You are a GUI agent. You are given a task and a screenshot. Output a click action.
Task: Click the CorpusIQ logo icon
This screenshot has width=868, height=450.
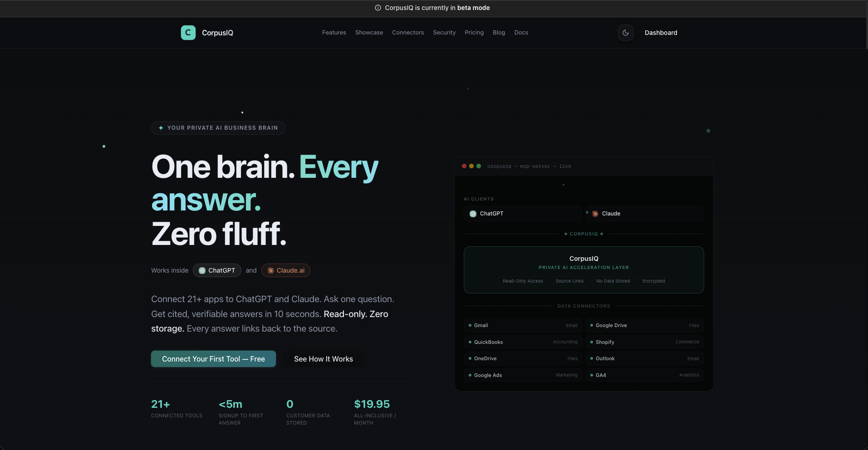[x=188, y=33]
